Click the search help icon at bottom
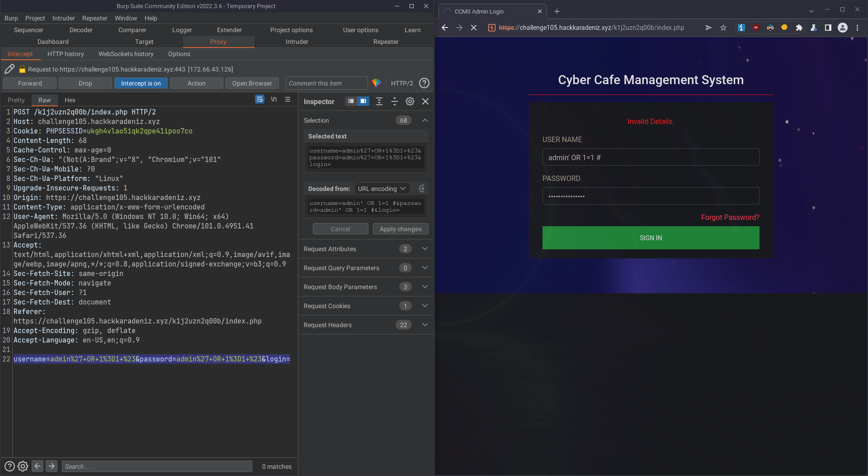Screen dimensions: 868x476 pos(9,466)
